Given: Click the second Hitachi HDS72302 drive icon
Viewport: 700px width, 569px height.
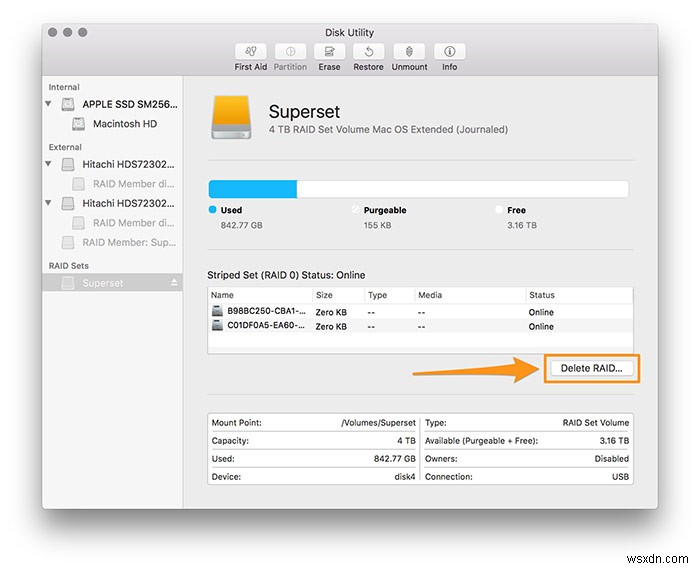Looking at the screenshot, I should point(68,204).
